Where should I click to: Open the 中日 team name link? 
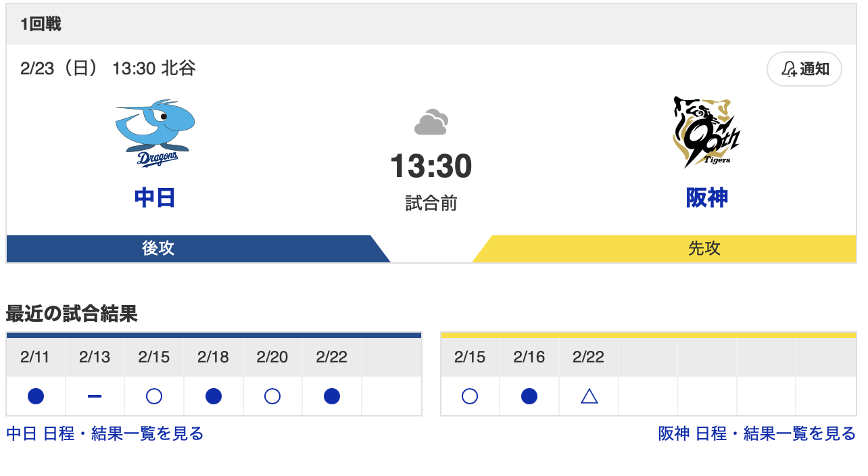coord(155,198)
